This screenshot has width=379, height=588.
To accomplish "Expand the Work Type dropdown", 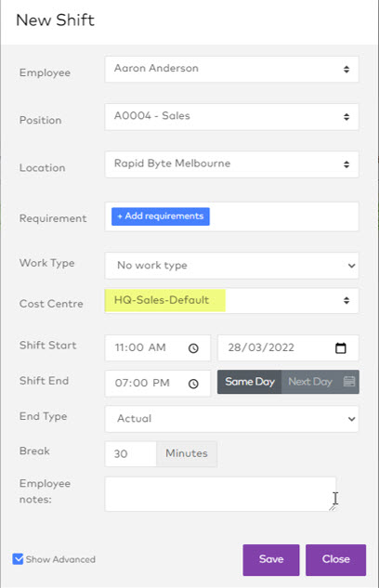I will (x=231, y=266).
